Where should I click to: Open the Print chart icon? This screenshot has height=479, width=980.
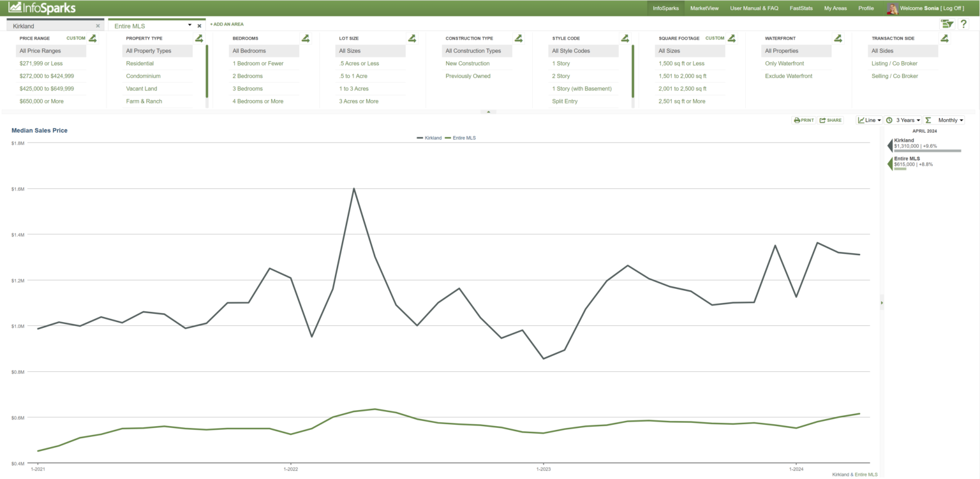coord(803,120)
